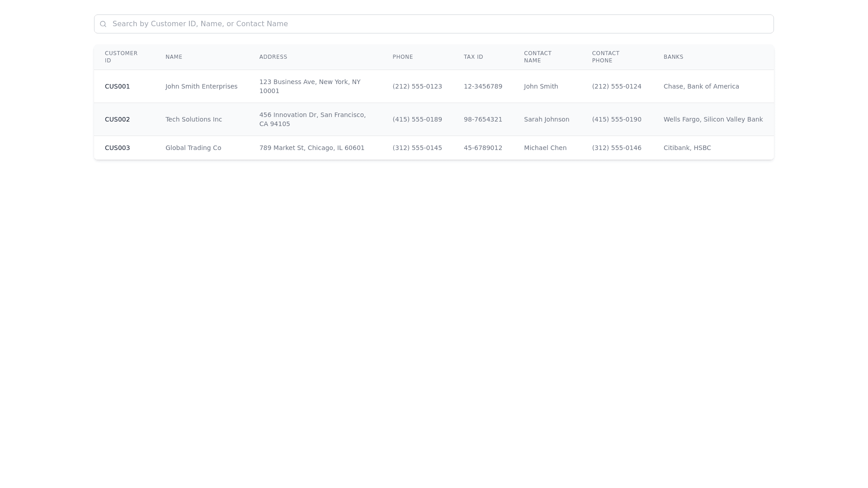Click the Customer ID column header

[x=121, y=57]
